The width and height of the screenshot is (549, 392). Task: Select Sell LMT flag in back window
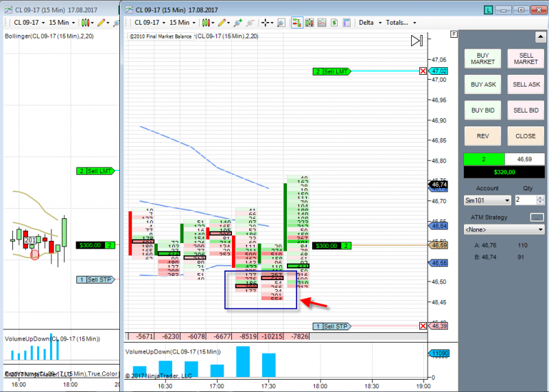tap(95, 171)
